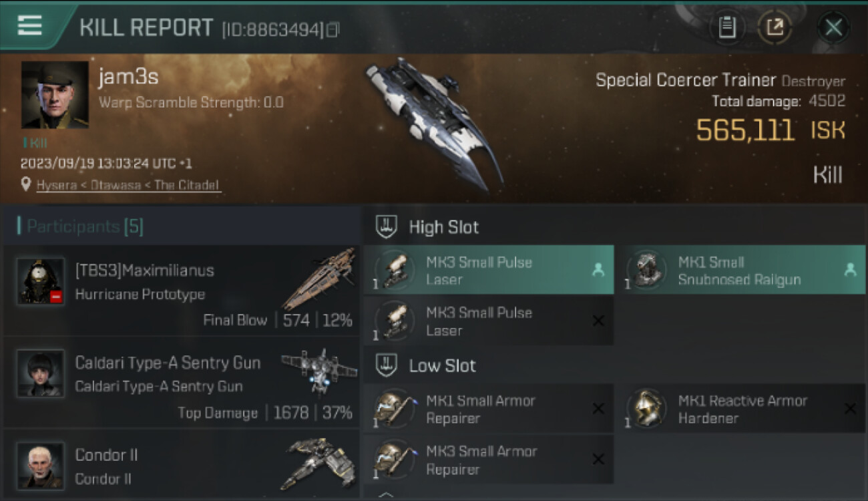Open the clipboard notes icon
The width and height of the screenshot is (868, 501).
[x=727, y=27]
